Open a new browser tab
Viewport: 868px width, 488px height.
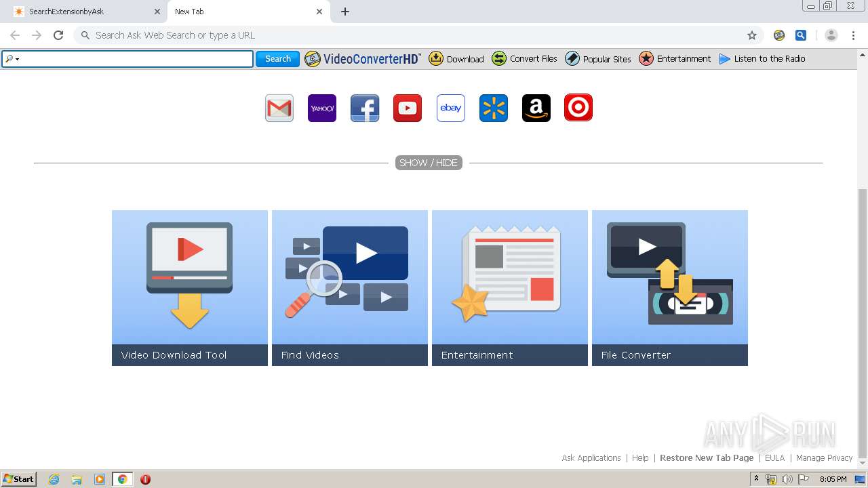(345, 12)
